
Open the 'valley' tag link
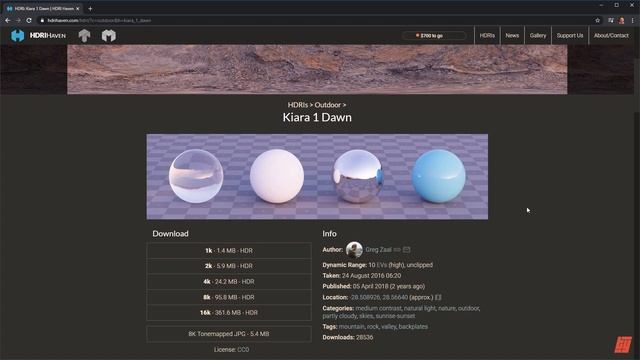[x=389, y=327]
